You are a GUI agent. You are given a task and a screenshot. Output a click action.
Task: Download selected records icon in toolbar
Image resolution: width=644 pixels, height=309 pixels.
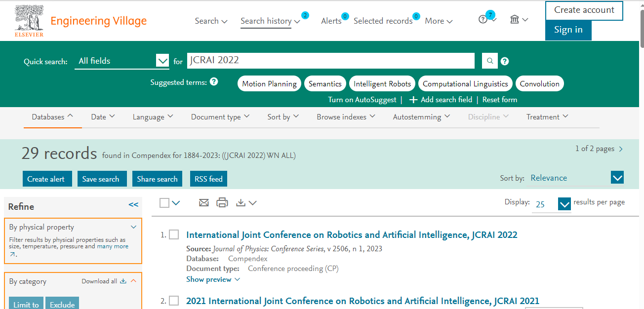[241, 202]
